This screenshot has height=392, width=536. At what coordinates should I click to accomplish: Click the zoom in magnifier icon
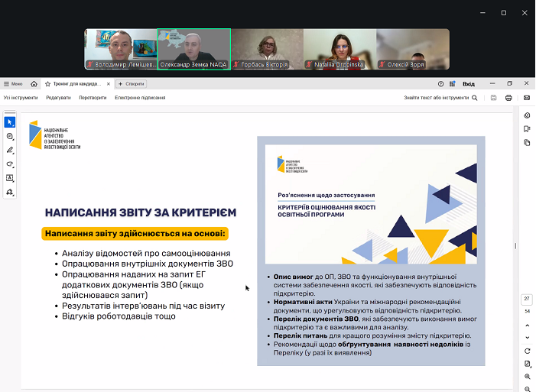527,377
